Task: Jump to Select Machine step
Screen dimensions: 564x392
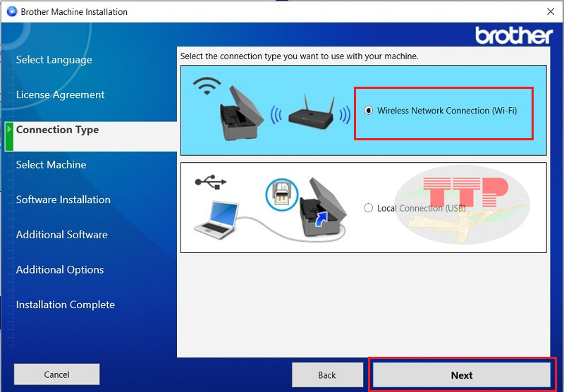Action: [51, 165]
